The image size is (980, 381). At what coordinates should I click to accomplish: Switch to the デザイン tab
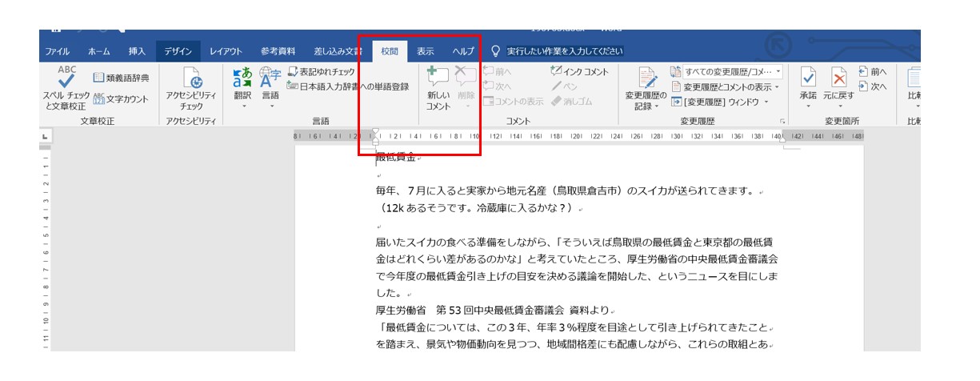click(178, 51)
